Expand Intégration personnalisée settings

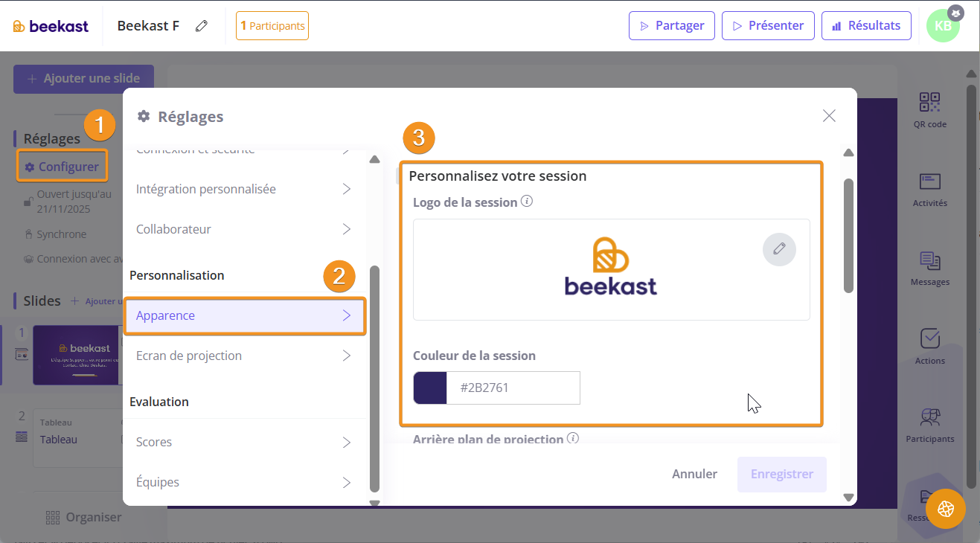244,189
